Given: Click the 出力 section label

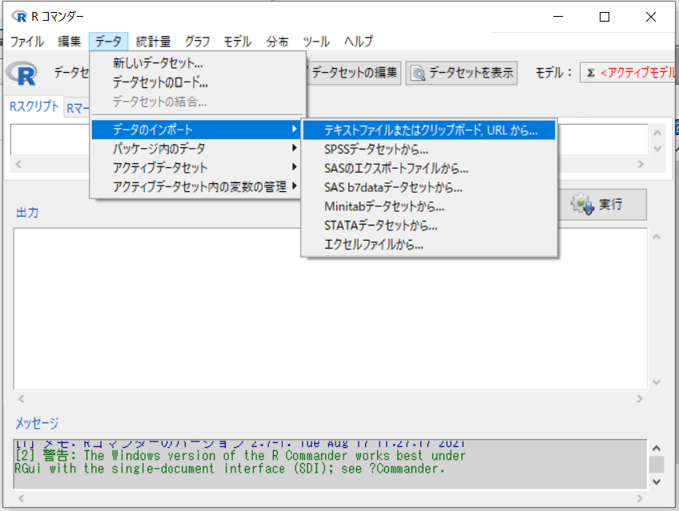Looking at the screenshot, I should (27, 213).
